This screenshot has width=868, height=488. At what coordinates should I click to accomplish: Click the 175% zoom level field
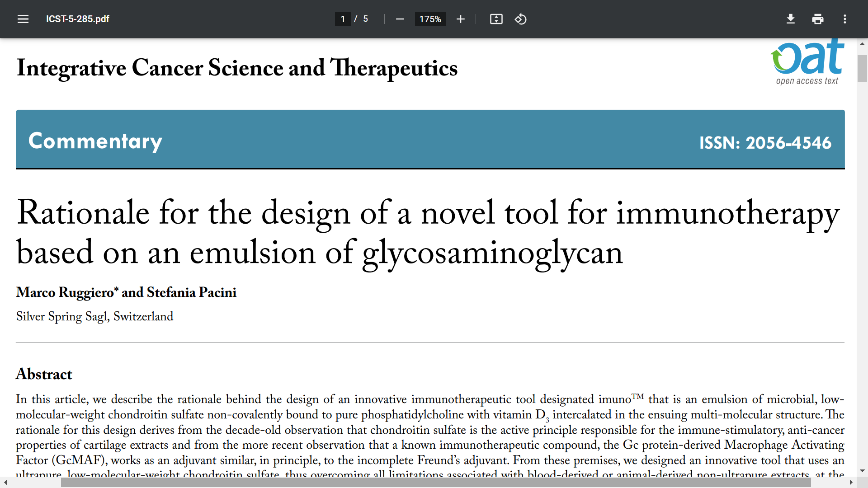tap(430, 19)
